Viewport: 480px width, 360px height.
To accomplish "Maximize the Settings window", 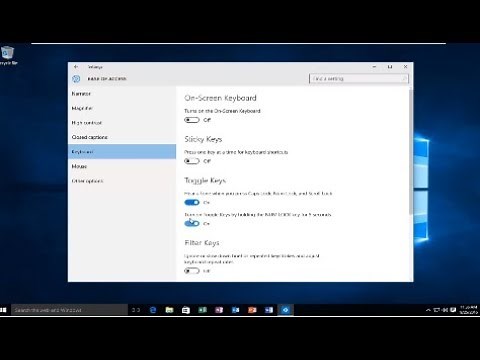I will click(390, 67).
